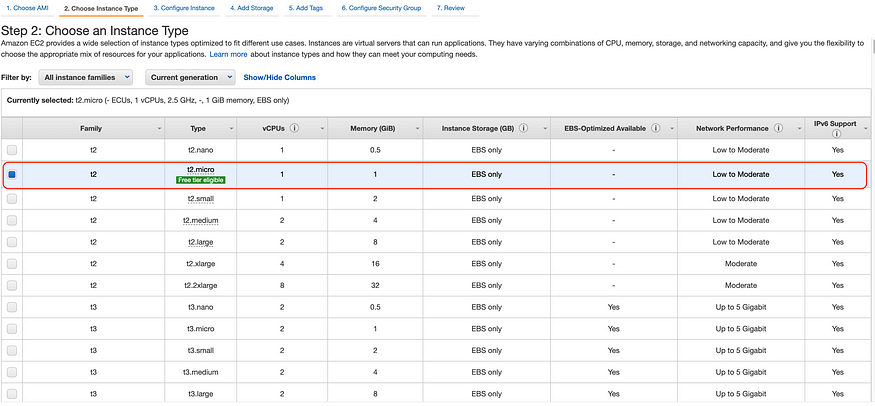This screenshot has height=406, width=875.
Task: Open the Family column sort arrow
Action: [159, 129]
